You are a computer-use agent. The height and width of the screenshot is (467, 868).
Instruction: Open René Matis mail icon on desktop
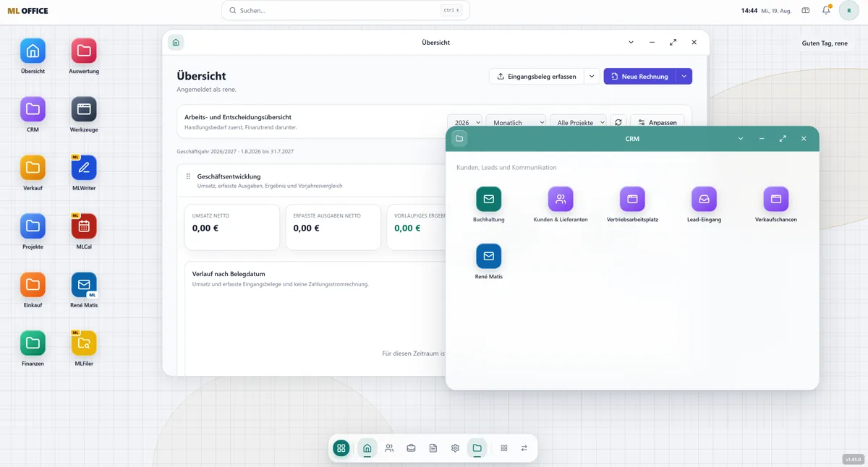(84, 285)
